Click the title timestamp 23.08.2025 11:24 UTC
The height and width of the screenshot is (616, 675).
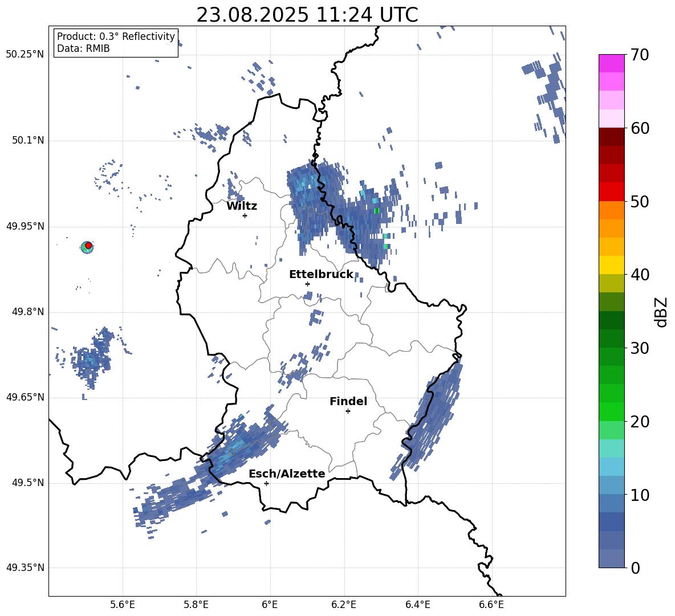coord(307,15)
